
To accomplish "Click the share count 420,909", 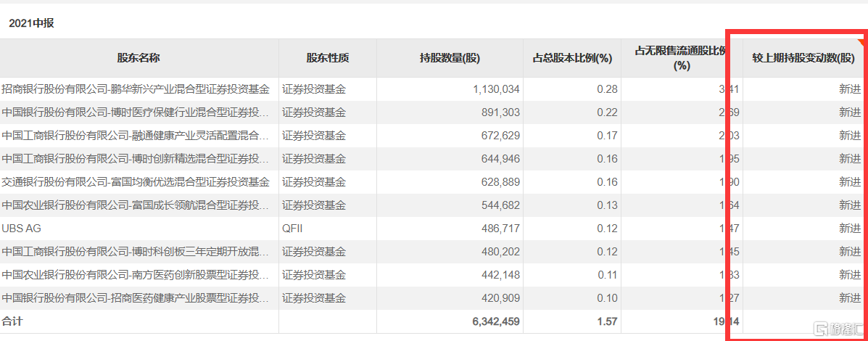I will tap(502, 298).
